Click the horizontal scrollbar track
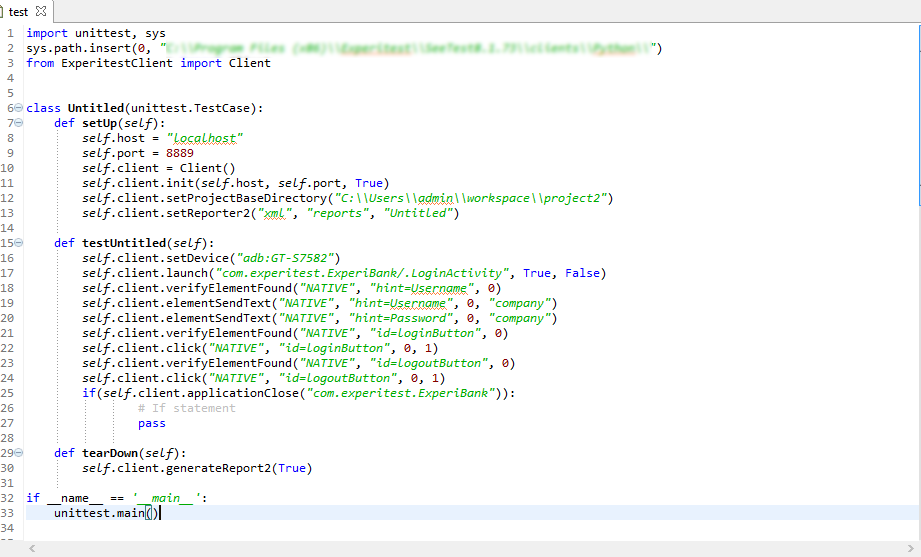921x557 pixels. [x=460, y=549]
